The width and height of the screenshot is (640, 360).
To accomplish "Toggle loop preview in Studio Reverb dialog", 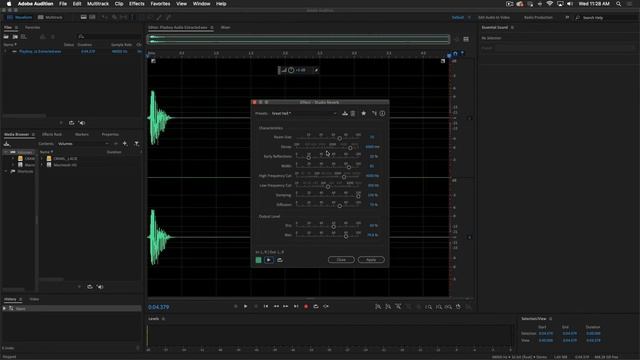I will point(280,260).
